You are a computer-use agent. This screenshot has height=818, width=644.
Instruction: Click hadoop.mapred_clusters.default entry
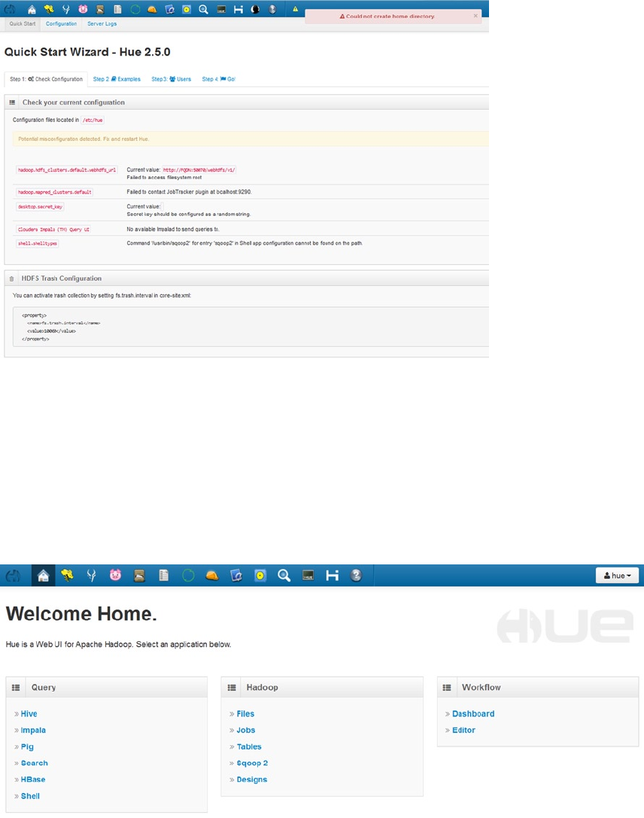coord(55,192)
